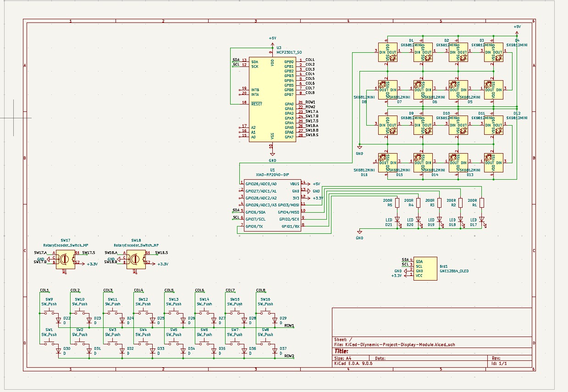Select the XIAO-RP2040-DIP module U1
The width and height of the screenshot is (568, 392).
(272, 205)
